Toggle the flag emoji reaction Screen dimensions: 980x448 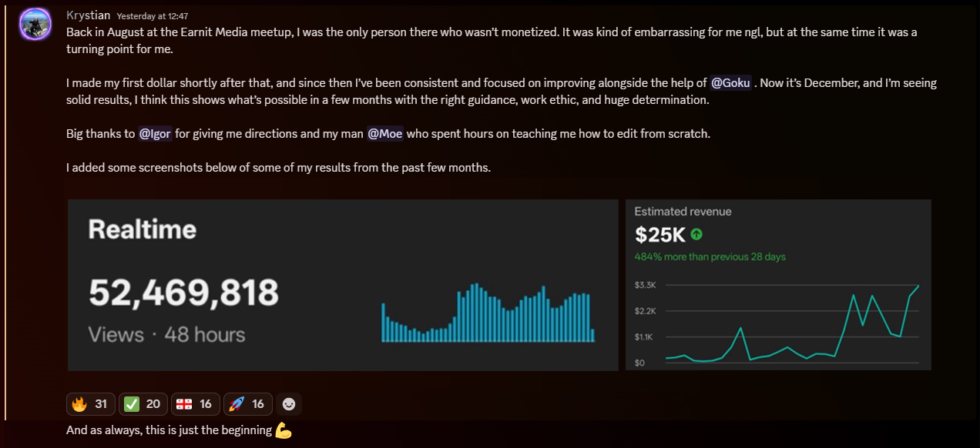tap(196, 404)
